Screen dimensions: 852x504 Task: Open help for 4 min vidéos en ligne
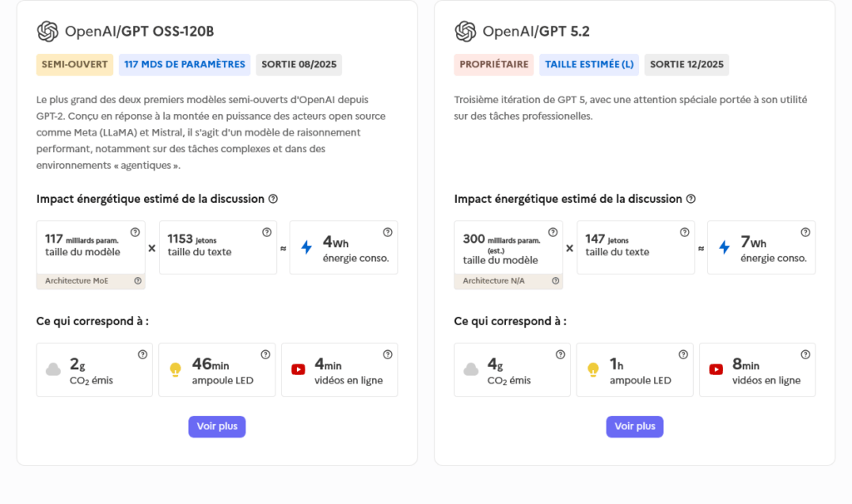388,354
